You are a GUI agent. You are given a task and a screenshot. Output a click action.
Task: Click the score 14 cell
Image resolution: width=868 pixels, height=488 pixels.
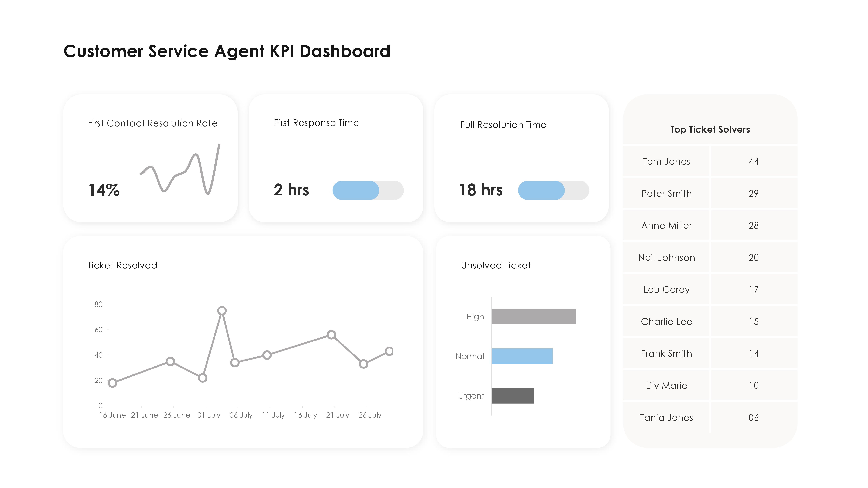click(x=754, y=353)
